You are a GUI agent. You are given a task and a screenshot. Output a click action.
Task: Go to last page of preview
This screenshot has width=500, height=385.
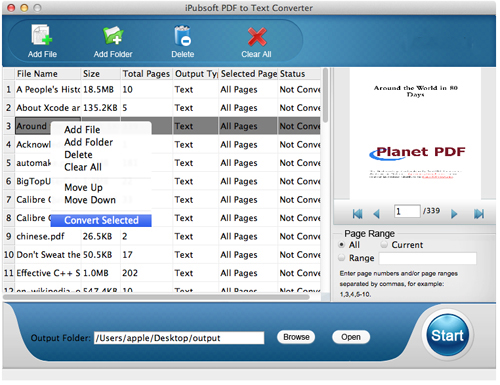pyautogui.click(x=479, y=214)
